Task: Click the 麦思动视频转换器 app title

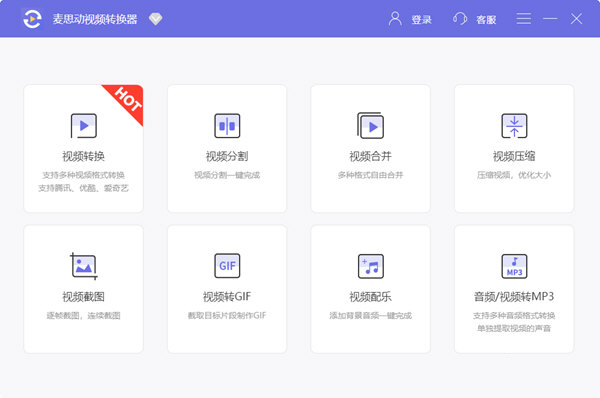Action: point(95,19)
